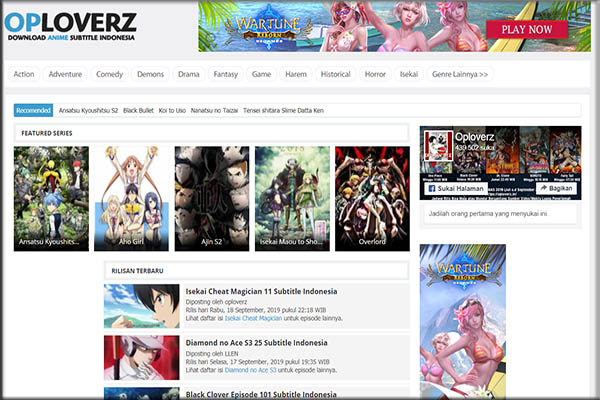This screenshot has width=600, height=400.
Task: Click the blue Diamond no Ace S3 link
Action: click(x=250, y=370)
